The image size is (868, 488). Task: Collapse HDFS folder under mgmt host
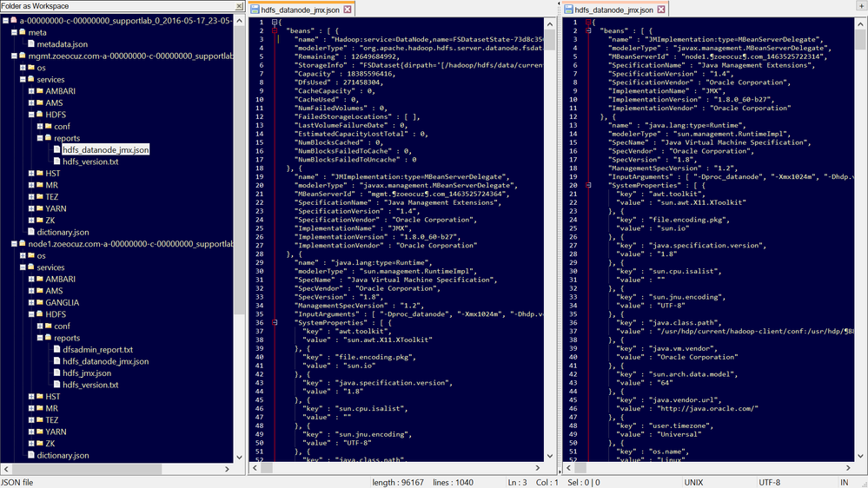(x=31, y=115)
